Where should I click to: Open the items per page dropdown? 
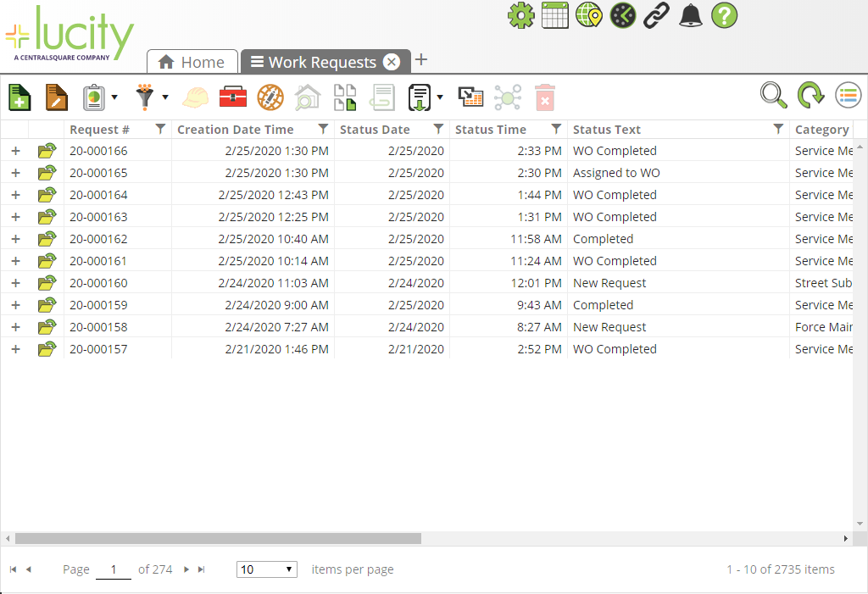click(266, 569)
